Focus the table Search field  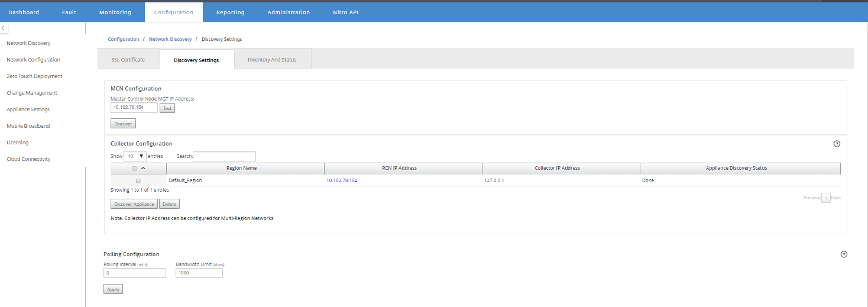click(x=225, y=156)
